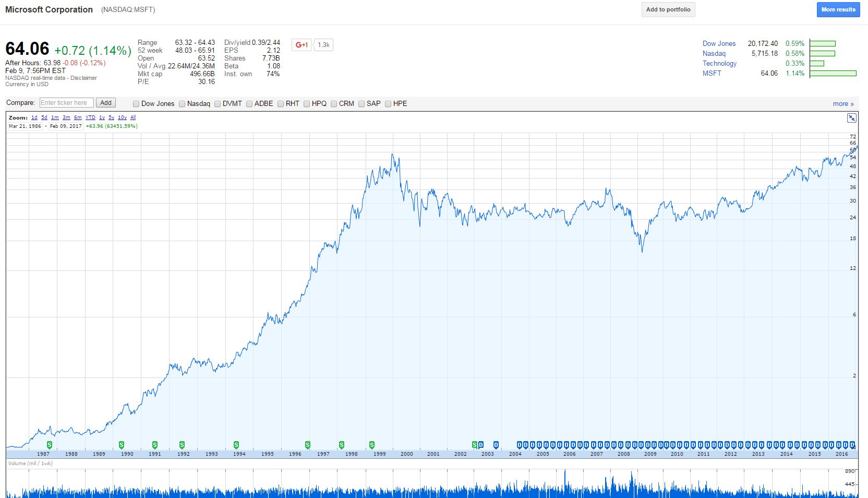Viewport: 868px width, 498px height.
Task: Focus the Compare ticker input field
Action: [x=67, y=103]
